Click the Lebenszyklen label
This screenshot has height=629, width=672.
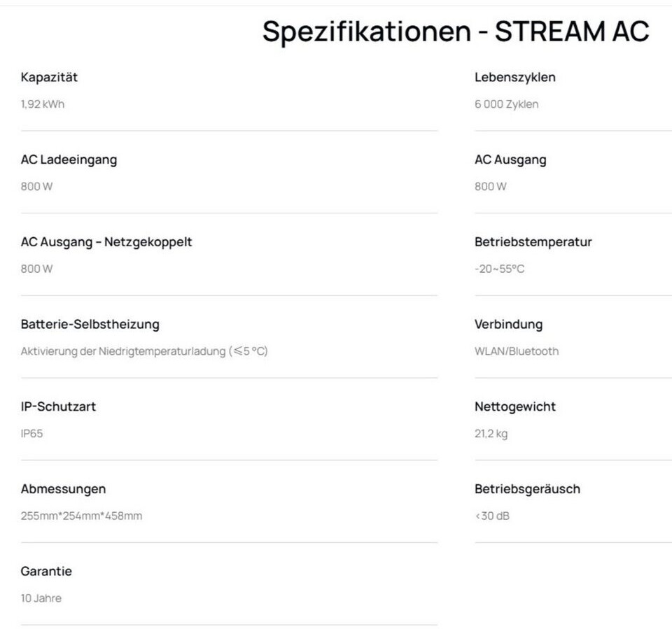click(x=514, y=77)
